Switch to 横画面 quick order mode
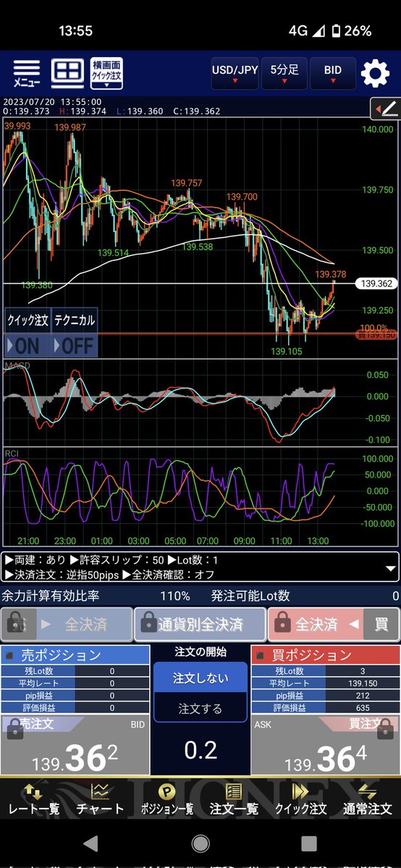This screenshot has width=401, height=868. (106, 74)
